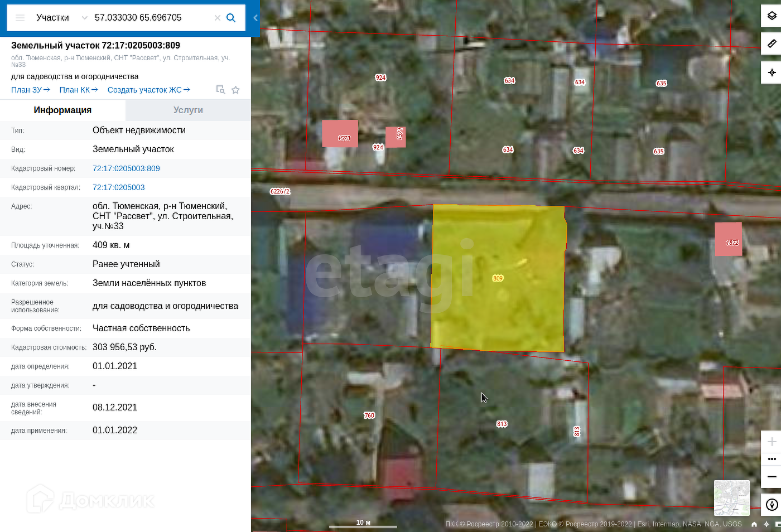The height and width of the screenshot is (532, 781).
Task: Select the pink parcel labeled 1872
Action: (729, 239)
